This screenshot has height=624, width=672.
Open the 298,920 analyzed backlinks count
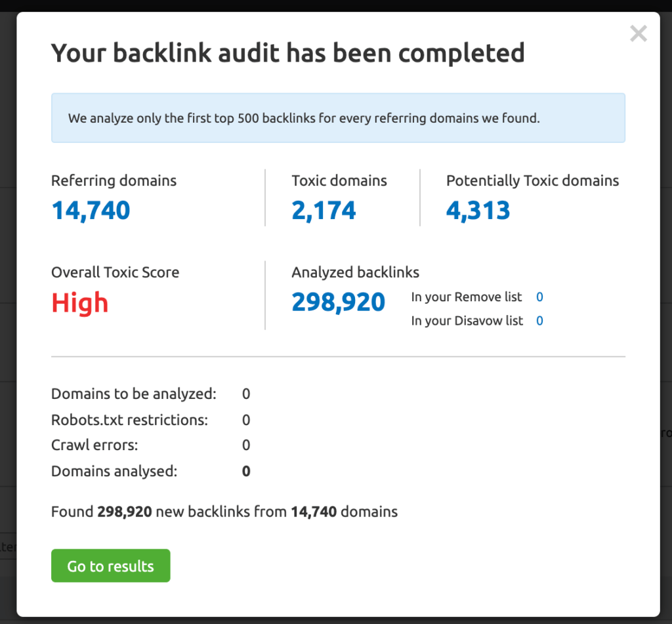click(339, 302)
